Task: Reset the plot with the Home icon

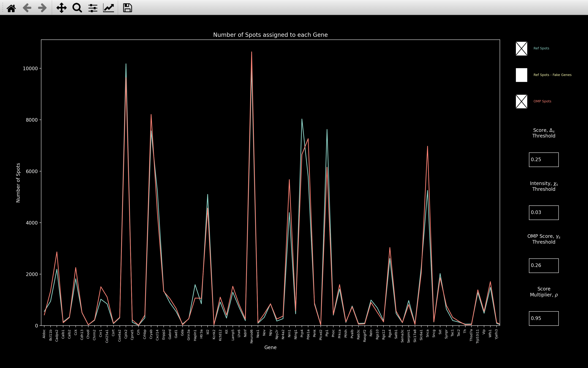Action: click(x=11, y=8)
